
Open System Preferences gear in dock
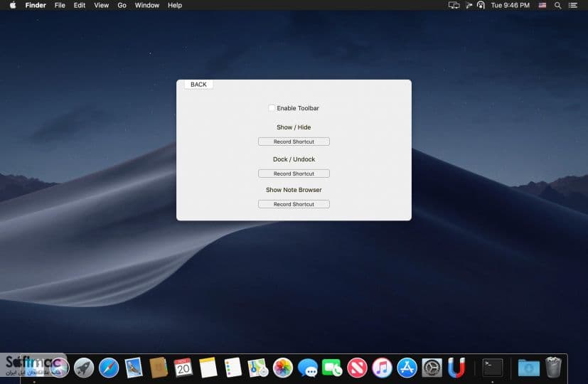432,368
